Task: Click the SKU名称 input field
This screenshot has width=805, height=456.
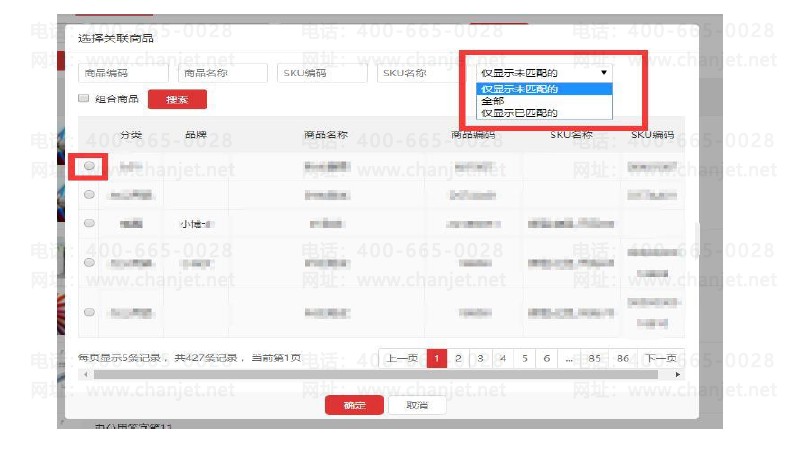Action: 421,73
